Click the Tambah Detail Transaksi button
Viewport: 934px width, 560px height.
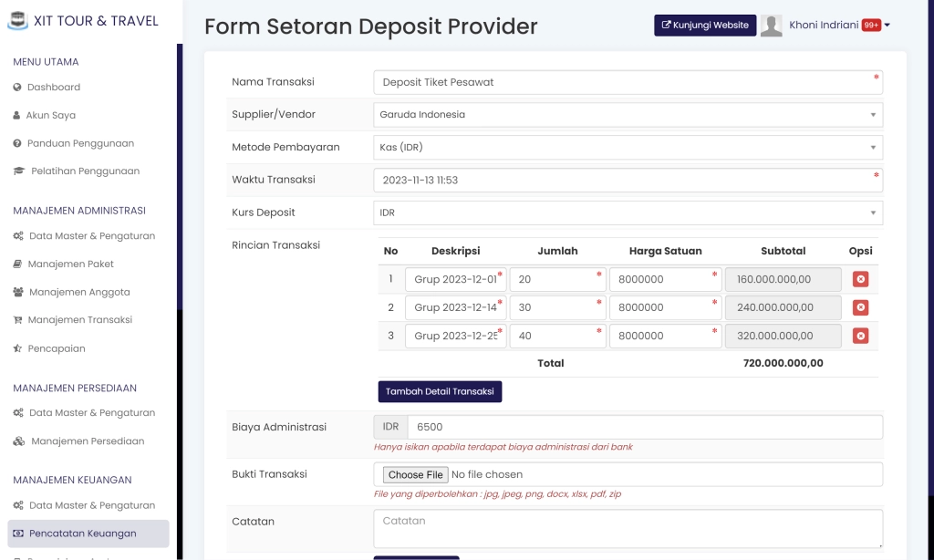[x=439, y=390]
